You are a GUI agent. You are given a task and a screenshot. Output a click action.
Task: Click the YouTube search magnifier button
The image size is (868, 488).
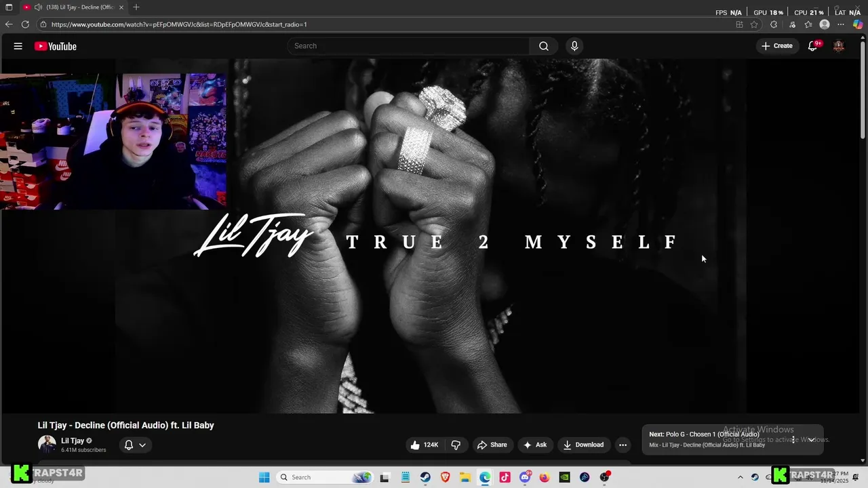tap(544, 46)
